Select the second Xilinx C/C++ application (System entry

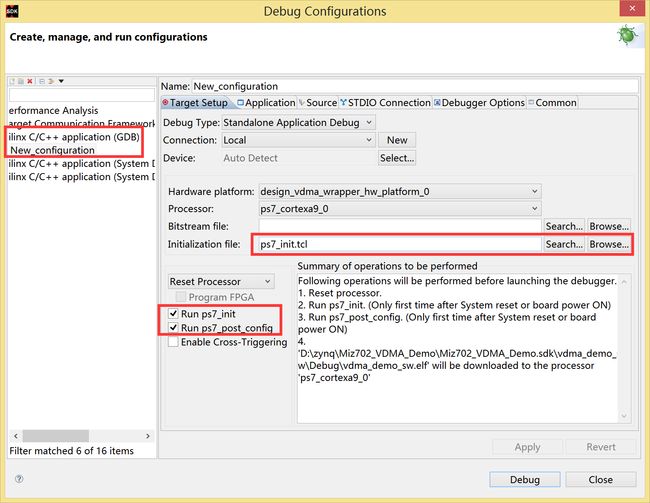pos(81,177)
